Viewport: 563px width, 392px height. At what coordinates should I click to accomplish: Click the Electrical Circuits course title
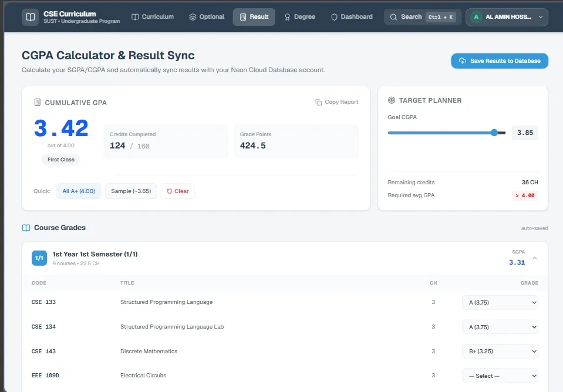coord(143,376)
